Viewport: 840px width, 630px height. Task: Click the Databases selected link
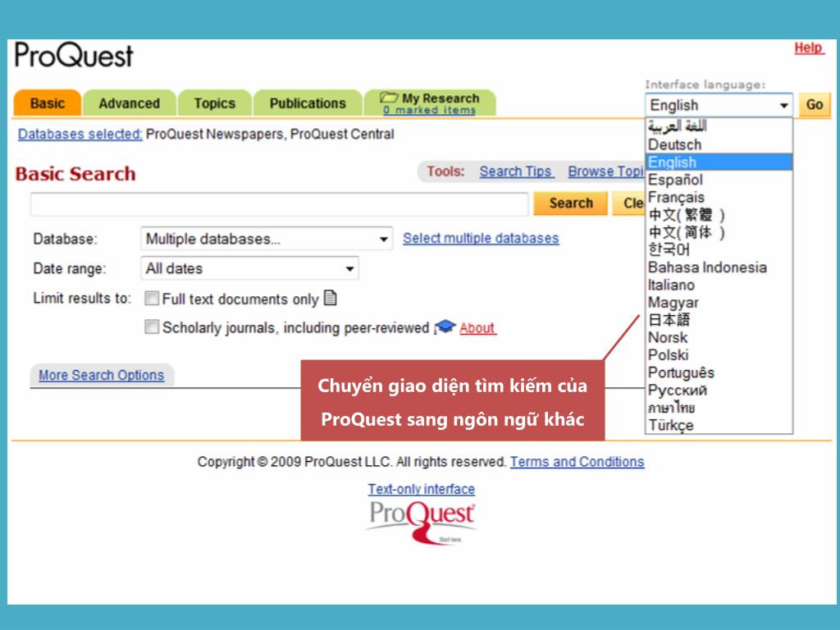80,134
